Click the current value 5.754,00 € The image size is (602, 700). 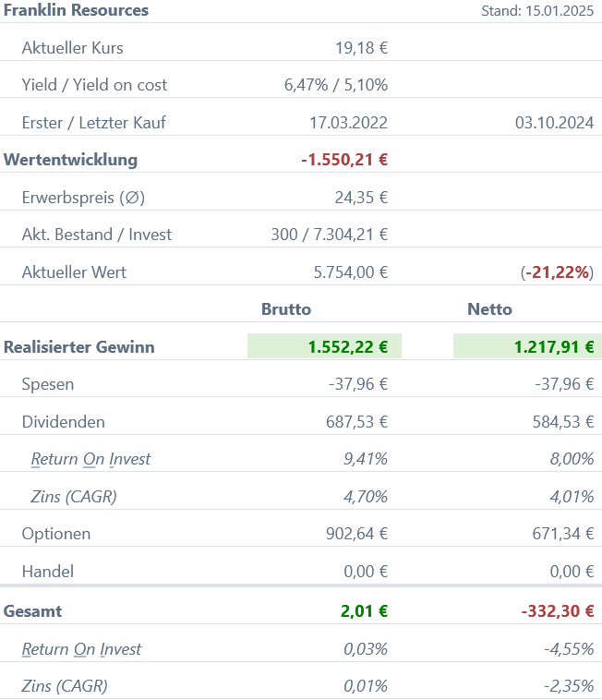click(351, 272)
